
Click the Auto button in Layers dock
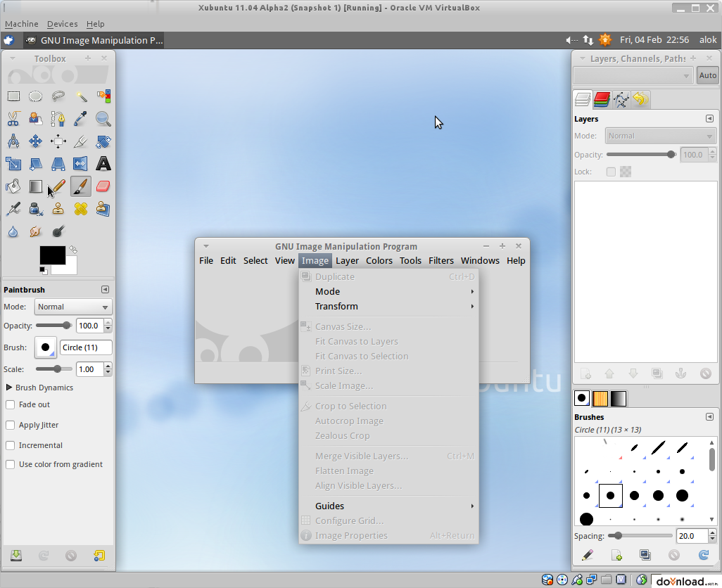(x=707, y=75)
